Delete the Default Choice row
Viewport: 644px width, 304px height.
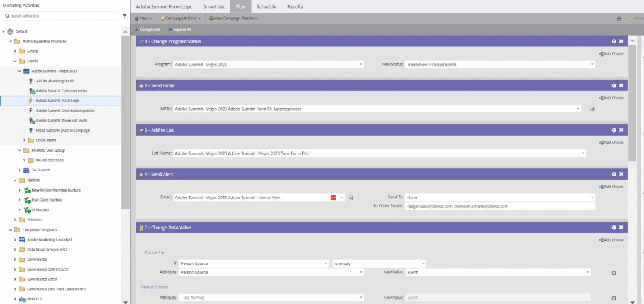[x=614, y=298]
